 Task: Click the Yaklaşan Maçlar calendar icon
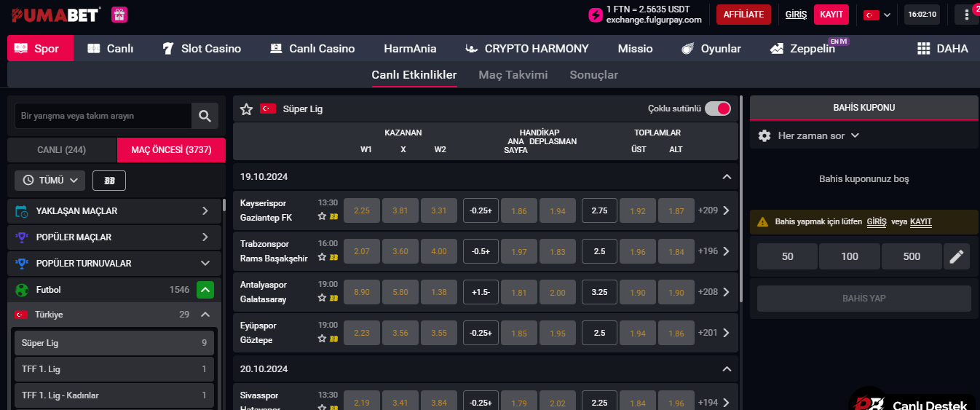pos(22,211)
